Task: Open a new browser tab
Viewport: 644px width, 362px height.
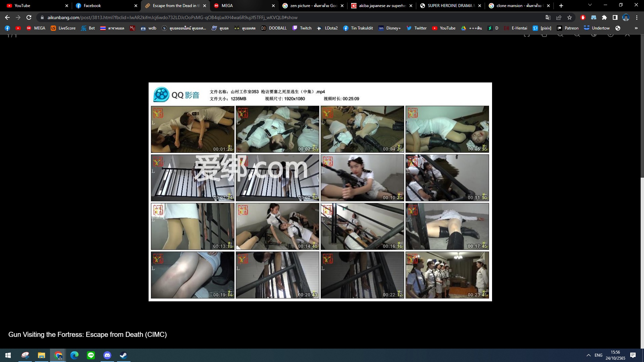Action: coord(561,6)
